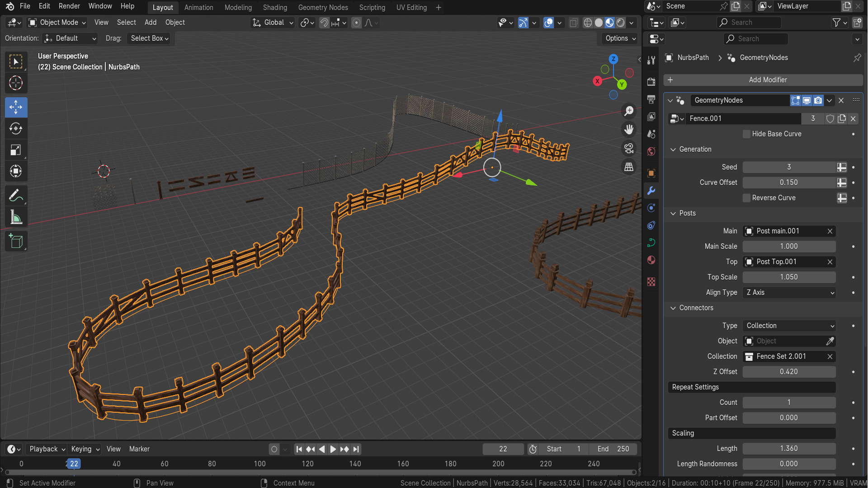Image resolution: width=868 pixels, height=488 pixels.
Task: Activate the Select Box tool
Action: pyautogui.click(x=16, y=62)
